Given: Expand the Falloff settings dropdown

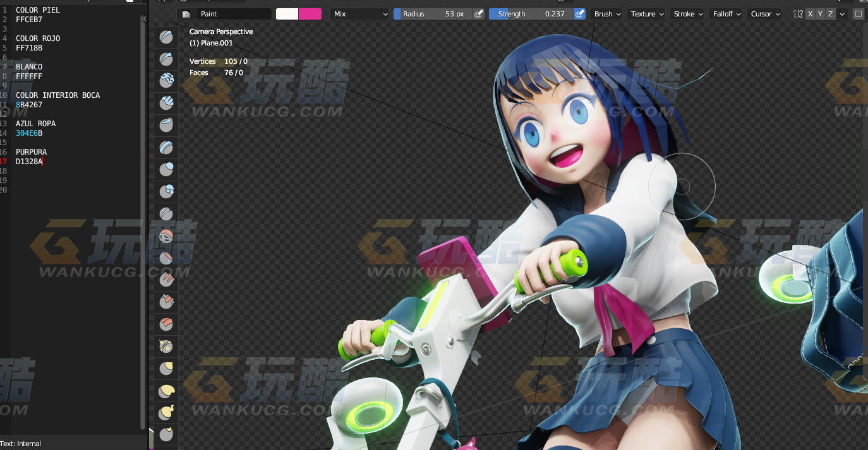Looking at the screenshot, I should coord(727,14).
